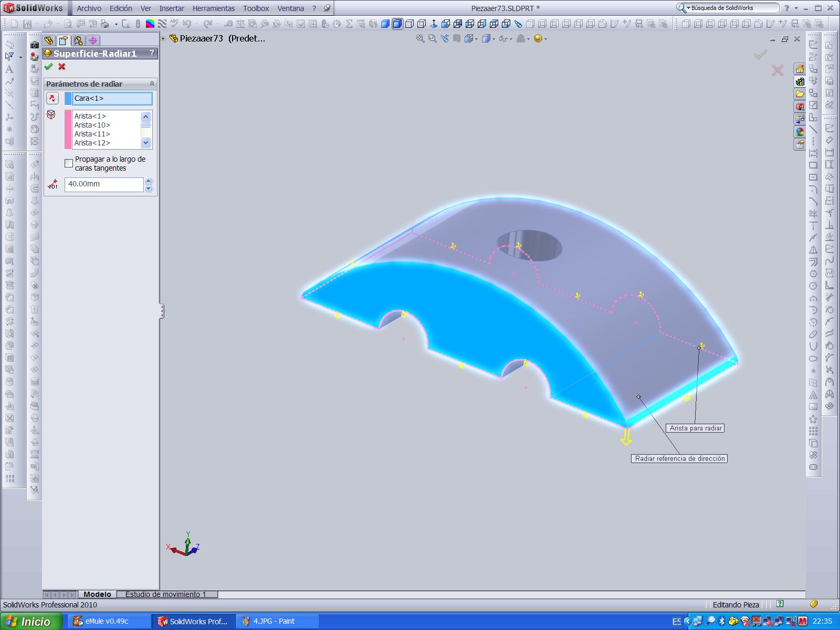Click the confirmation corner red X
The image size is (840, 630).
tap(778, 70)
